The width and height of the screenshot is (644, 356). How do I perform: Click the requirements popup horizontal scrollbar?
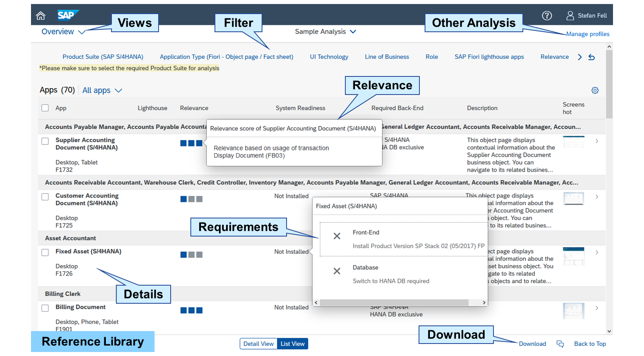point(394,302)
